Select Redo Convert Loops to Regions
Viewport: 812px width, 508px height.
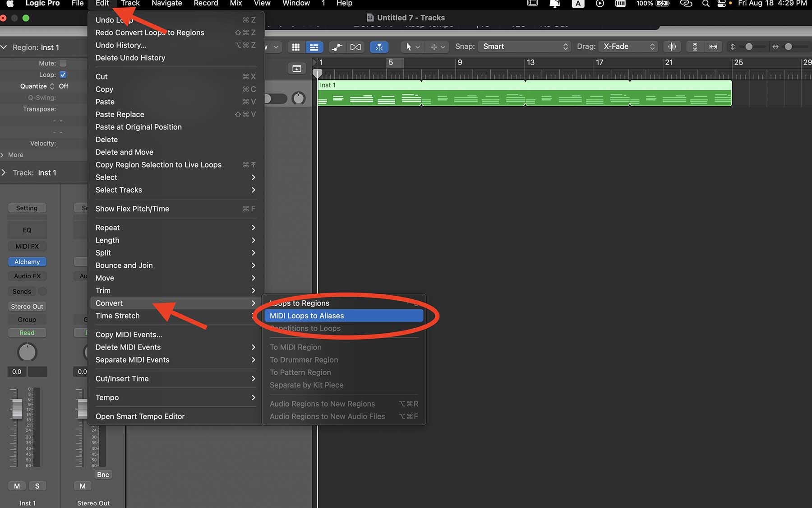pyautogui.click(x=175, y=33)
